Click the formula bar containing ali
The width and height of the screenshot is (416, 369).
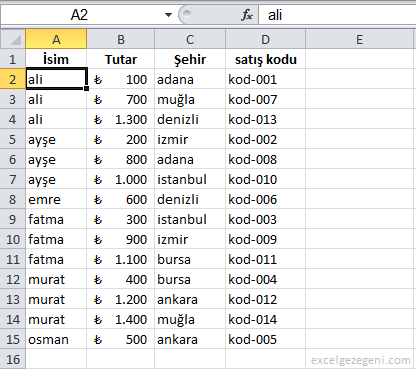tap(337, 15)
